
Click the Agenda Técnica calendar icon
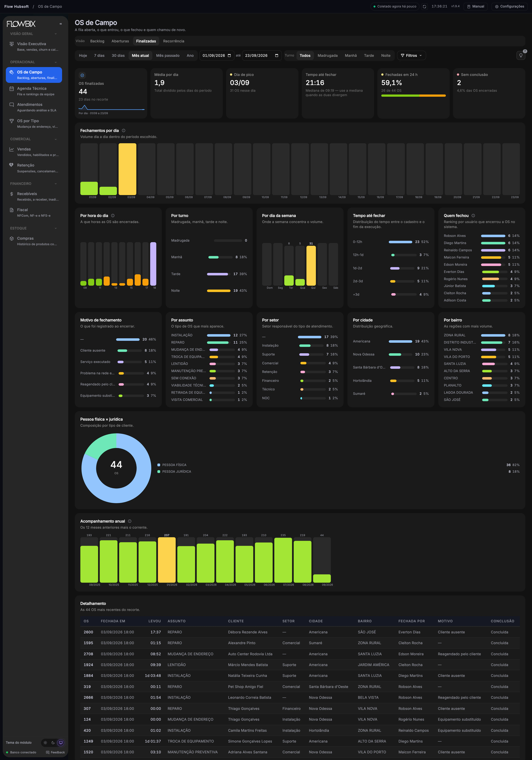pyautogui.click(x=12, y=89)
